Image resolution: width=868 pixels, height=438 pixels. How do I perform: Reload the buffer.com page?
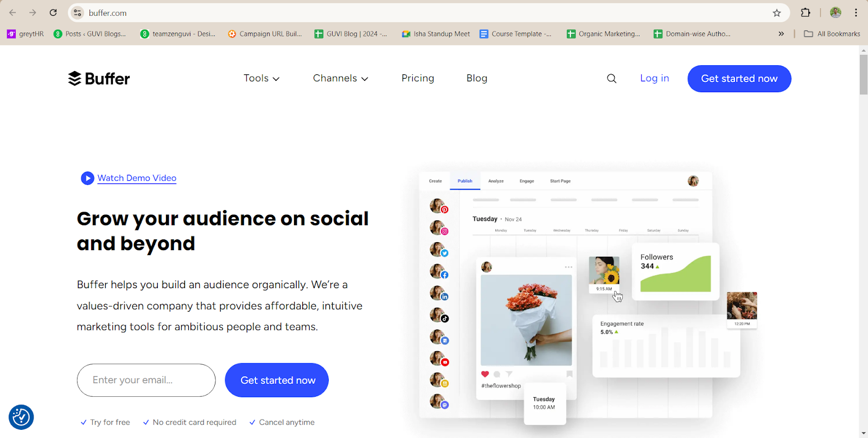coord(53,12)
